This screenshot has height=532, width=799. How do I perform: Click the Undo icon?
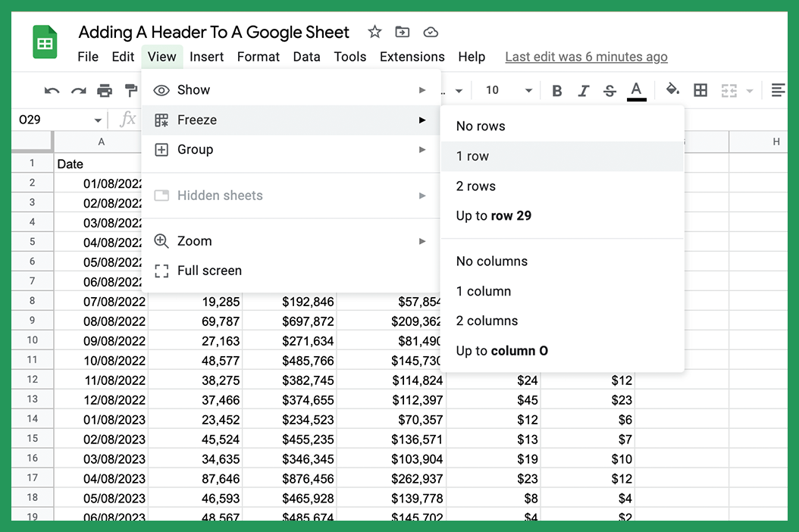coord(51,90)
